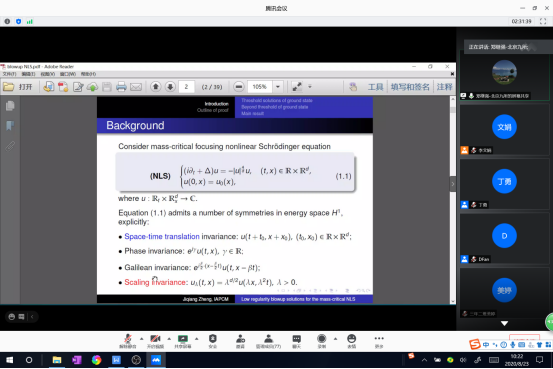Expand the arrow next to record button
This screenshot has height=369, width=553.
[335, 339]
